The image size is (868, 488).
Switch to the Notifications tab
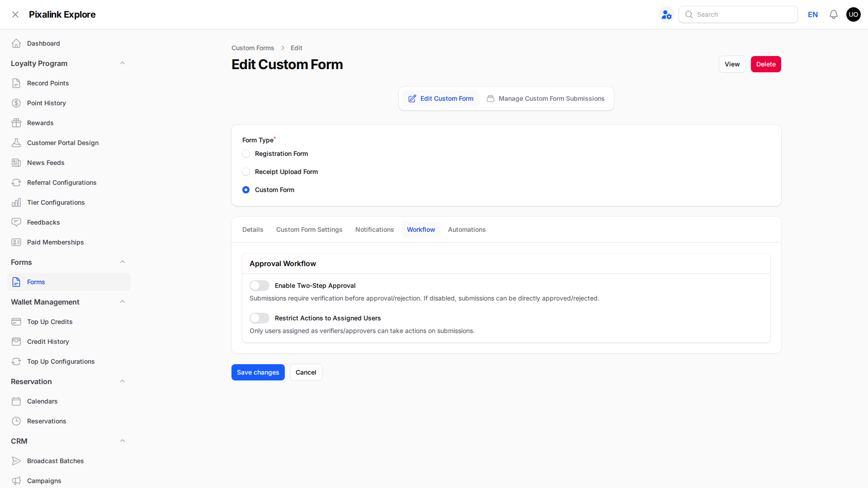click(x=374, y=230)
